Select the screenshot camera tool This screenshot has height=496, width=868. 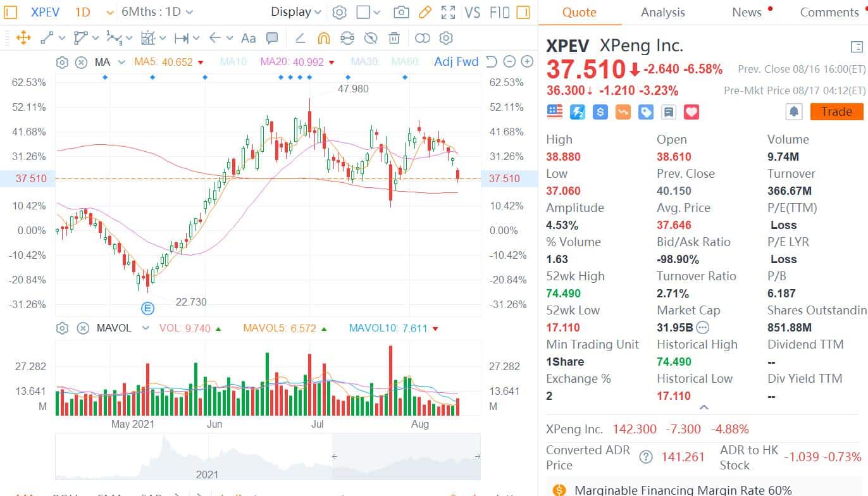401,11
